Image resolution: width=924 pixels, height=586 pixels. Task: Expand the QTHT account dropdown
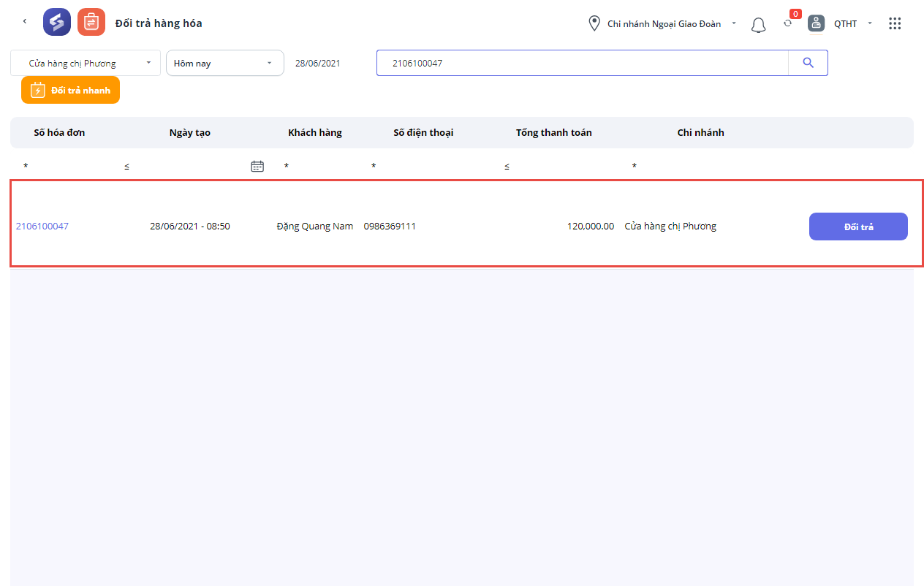click(870, 23)
